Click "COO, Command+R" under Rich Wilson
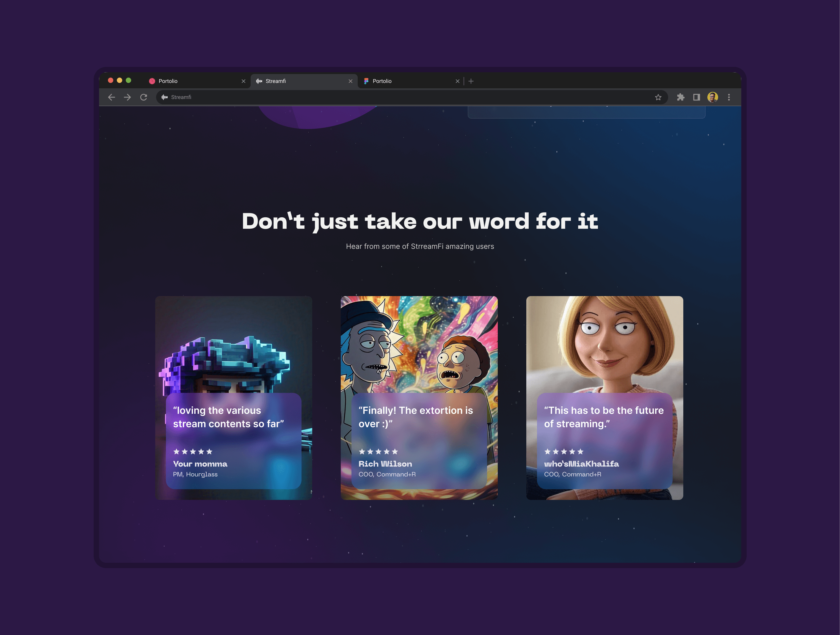840x635 pixels. pyautogui.click(x=387, y=474)
